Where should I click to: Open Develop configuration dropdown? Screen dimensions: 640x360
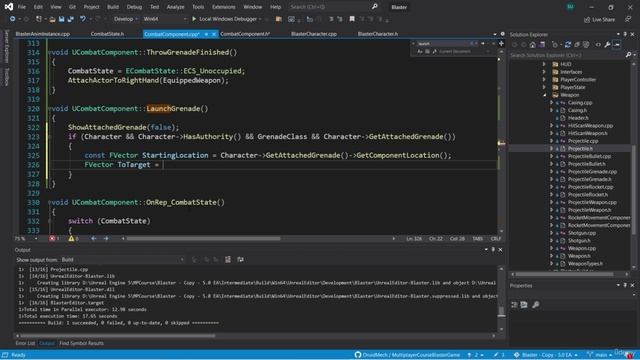pyautogui.click(x=124, y=19)
